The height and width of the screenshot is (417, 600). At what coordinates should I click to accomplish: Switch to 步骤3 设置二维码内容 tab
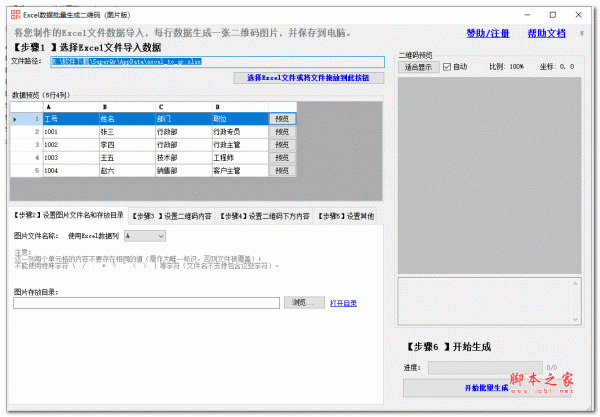(170, 214)
